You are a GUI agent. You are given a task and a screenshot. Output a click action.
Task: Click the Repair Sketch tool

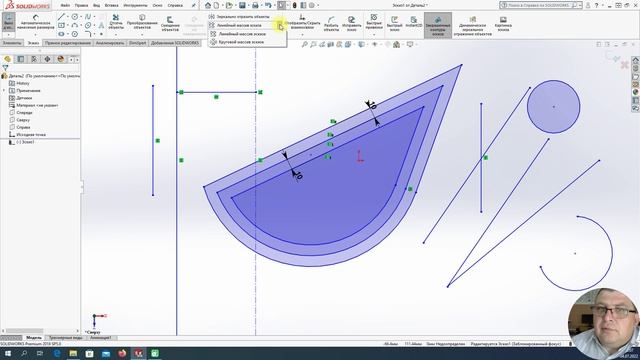tap(351, 24)
